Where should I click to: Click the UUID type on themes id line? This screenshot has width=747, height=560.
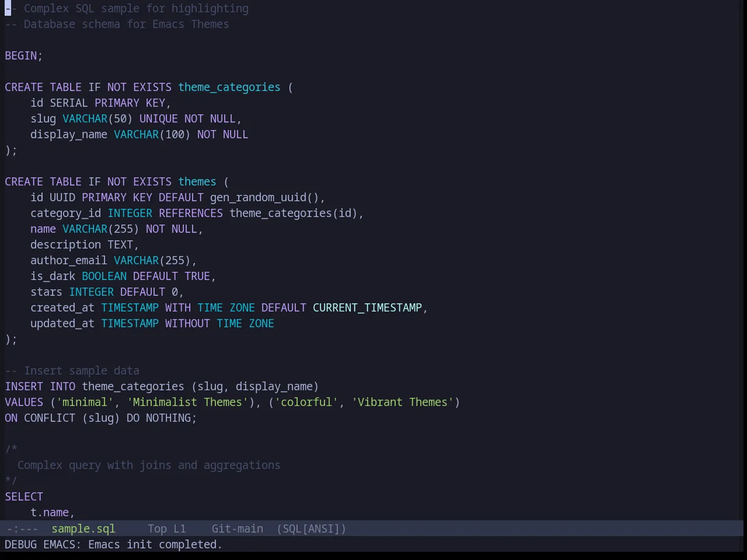[x=62, y=197]
